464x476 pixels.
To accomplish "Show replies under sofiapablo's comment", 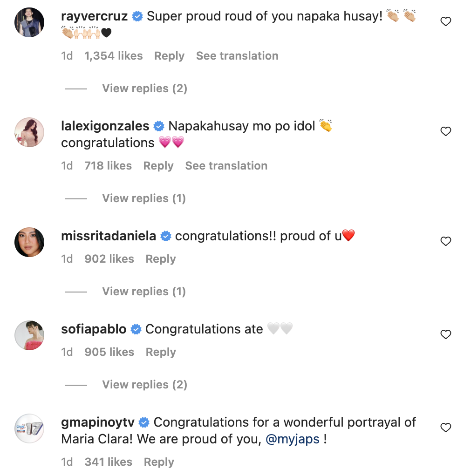I will [144, 385].
